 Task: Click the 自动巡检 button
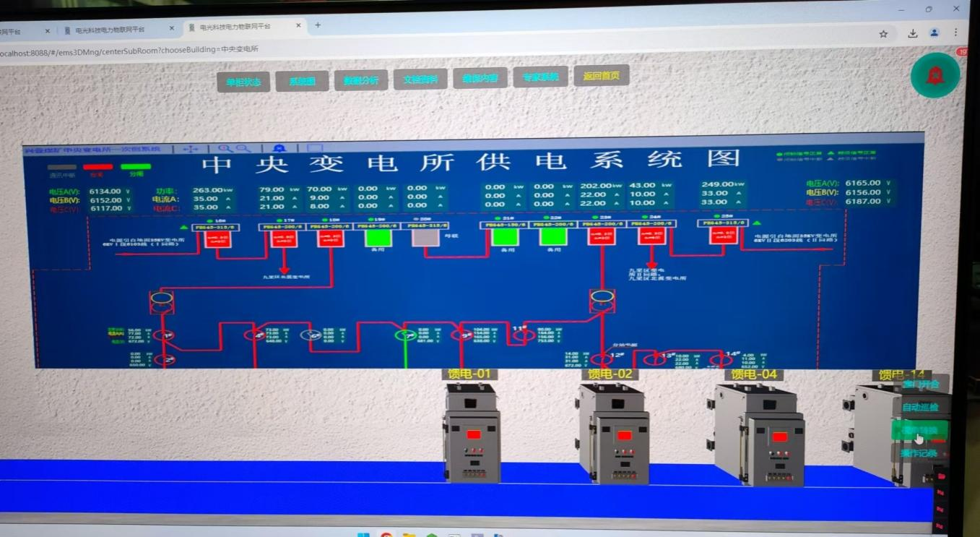coord(920,407)
